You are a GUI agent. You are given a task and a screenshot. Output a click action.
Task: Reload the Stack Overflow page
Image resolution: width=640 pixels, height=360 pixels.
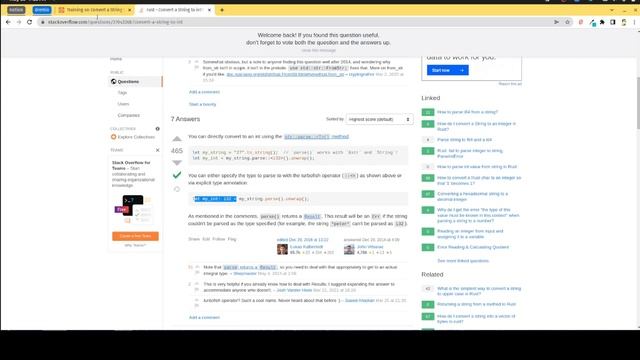29,22
